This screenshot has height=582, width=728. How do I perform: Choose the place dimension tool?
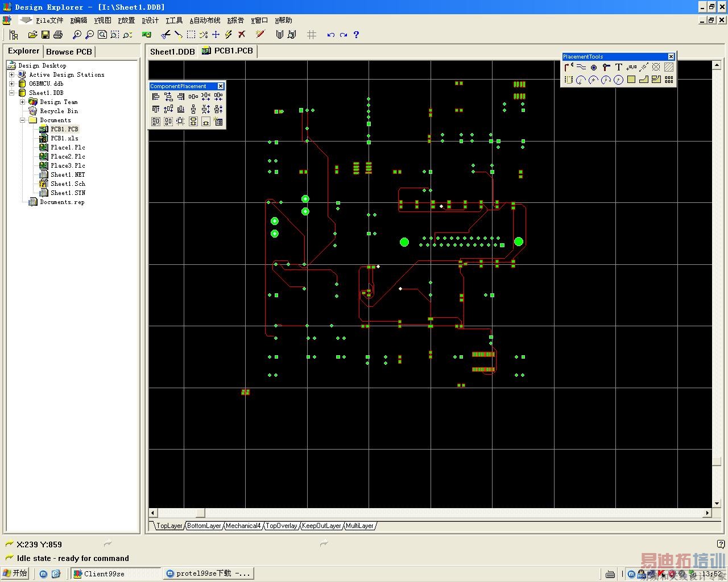tap(644, 67)
